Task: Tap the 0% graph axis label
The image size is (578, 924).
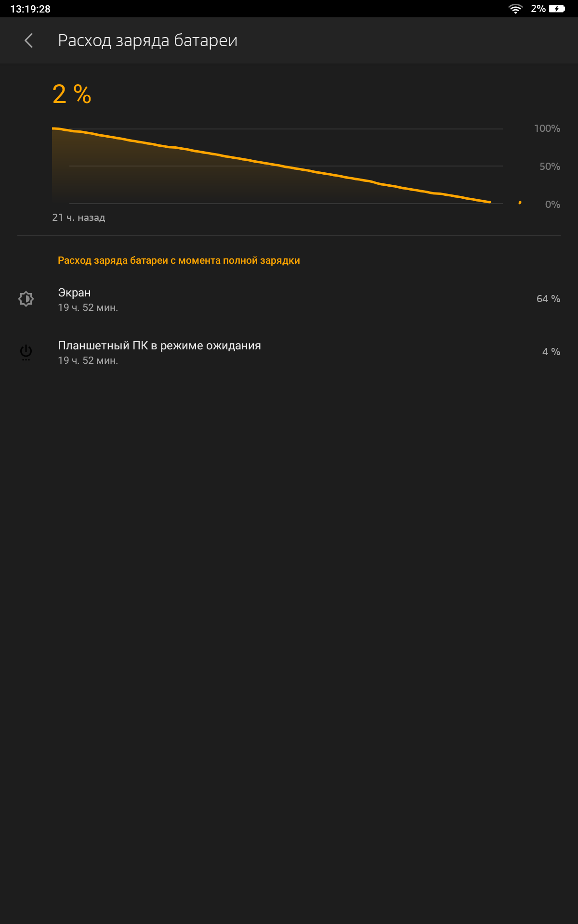Action: (x=552, y=205)
